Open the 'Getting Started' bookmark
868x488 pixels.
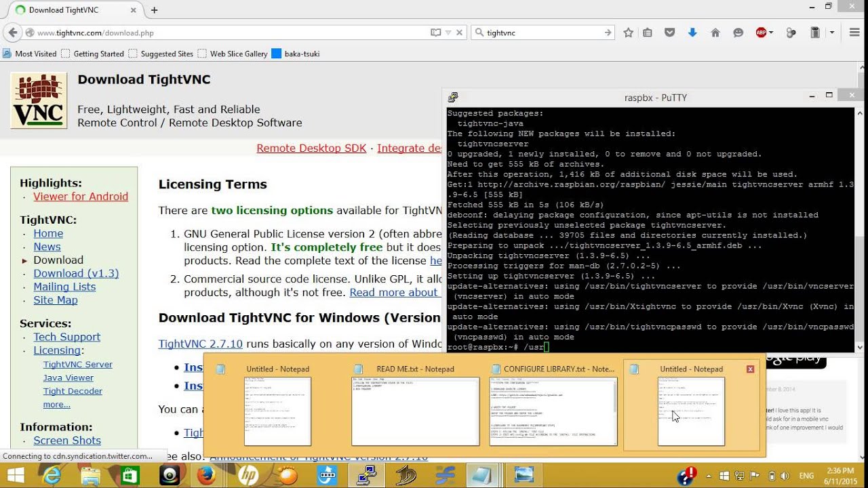click(x=93, y=54)
